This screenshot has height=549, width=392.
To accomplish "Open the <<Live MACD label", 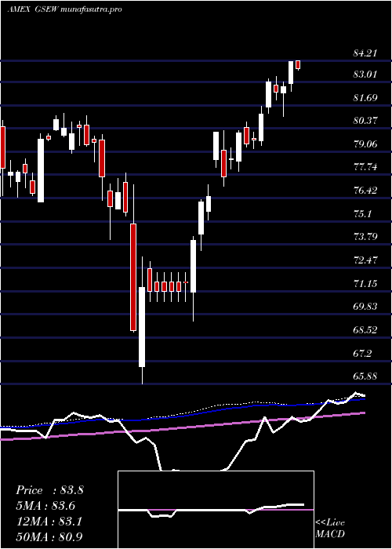I will point(330,529).
